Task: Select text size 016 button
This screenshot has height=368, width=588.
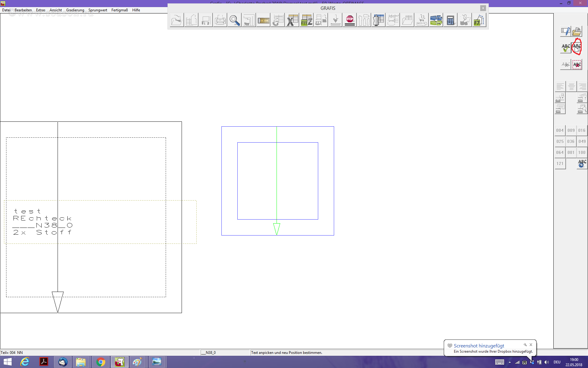Action: 582,130
